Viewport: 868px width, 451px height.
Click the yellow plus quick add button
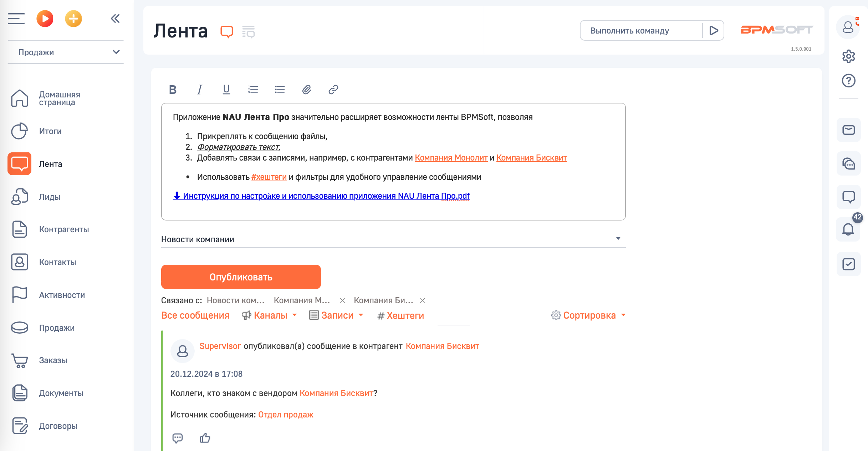73,19
